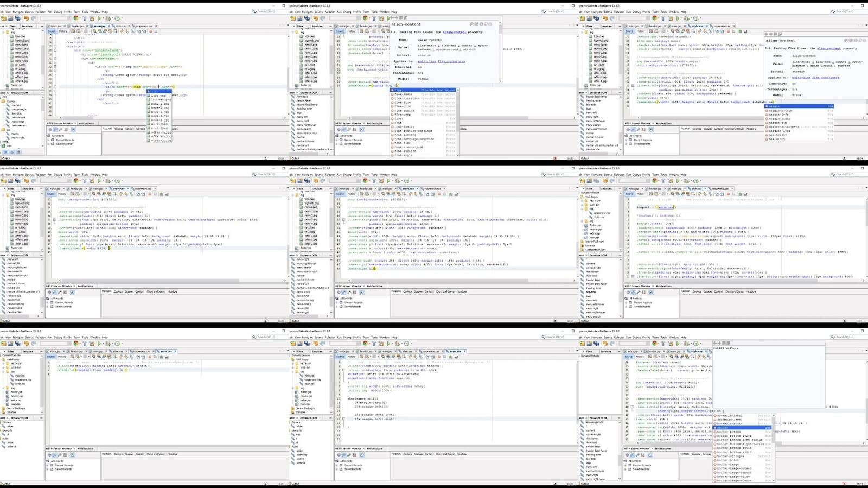Click Profile Project clock icon in border suggestions window
The image size is (868, 488).
click(x=696, y=344)
